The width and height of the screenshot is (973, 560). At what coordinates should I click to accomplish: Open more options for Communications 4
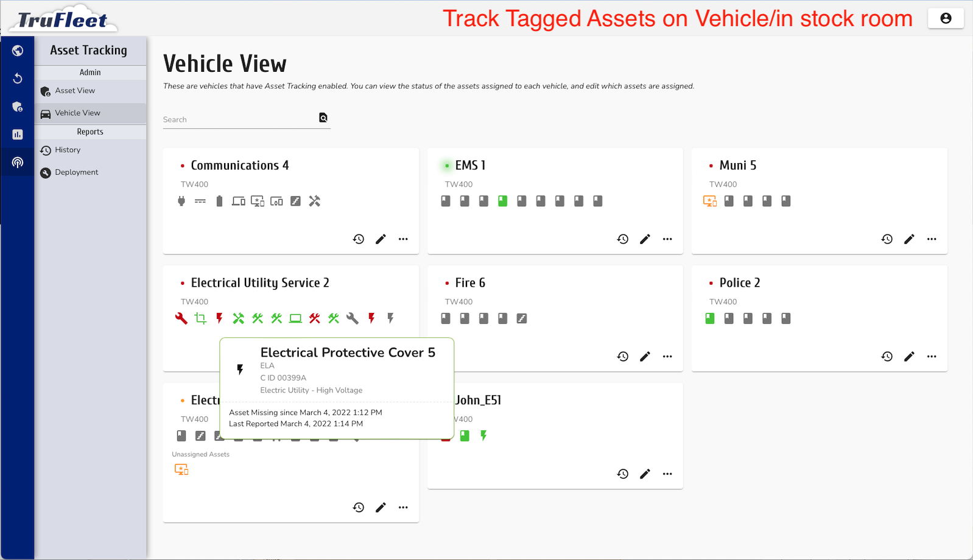pos(403,239)
